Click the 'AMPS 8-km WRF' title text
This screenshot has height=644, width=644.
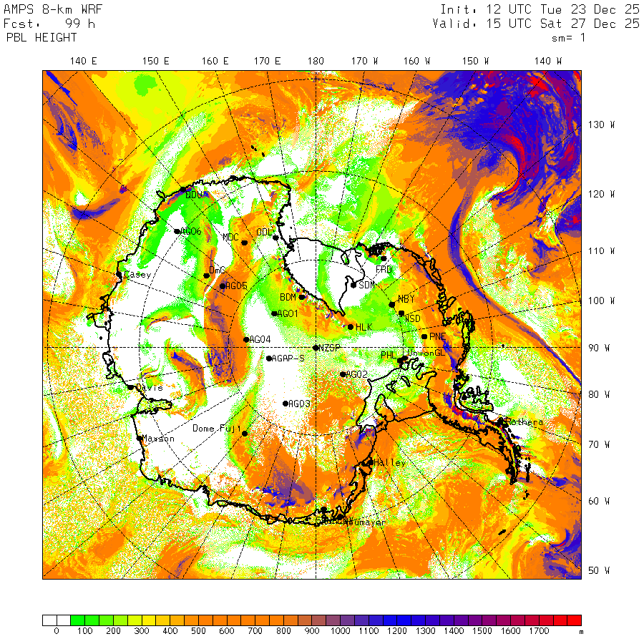point(53,9)
